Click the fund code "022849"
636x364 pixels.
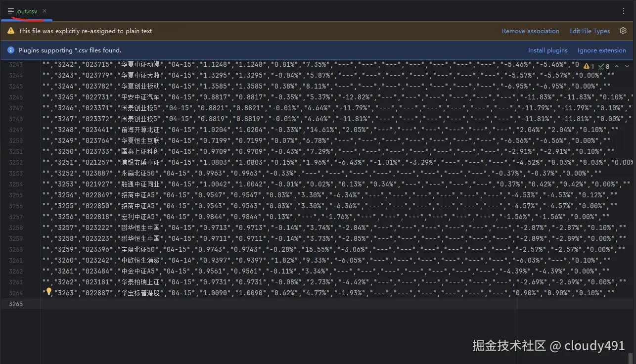tap(97, 195)
